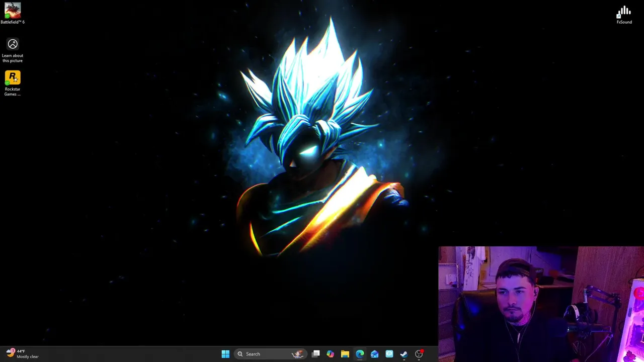The height and width of the screenshot is (362, 644).
Task: Click the webcam overlay video
Action: coord(541,304)
